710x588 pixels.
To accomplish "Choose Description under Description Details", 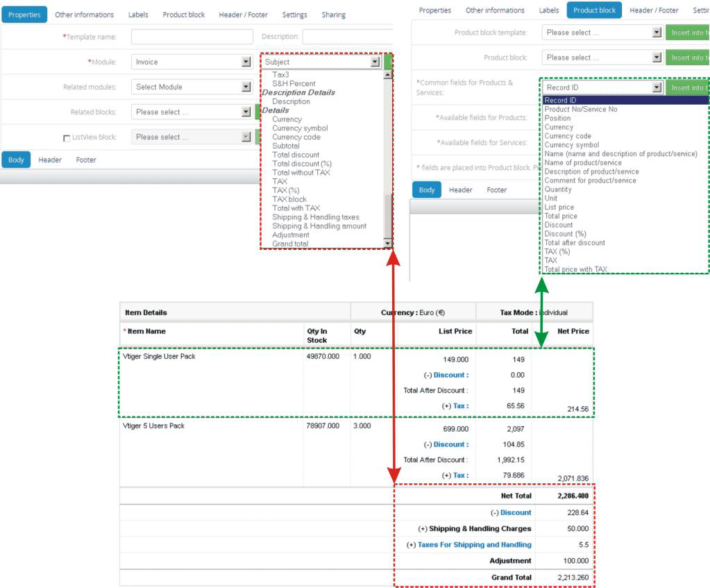I will 291,101.
